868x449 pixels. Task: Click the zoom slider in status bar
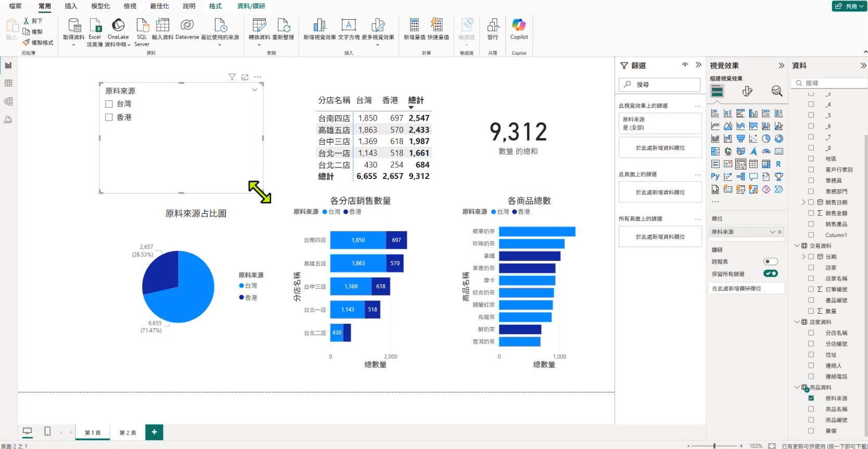[714, 446]
